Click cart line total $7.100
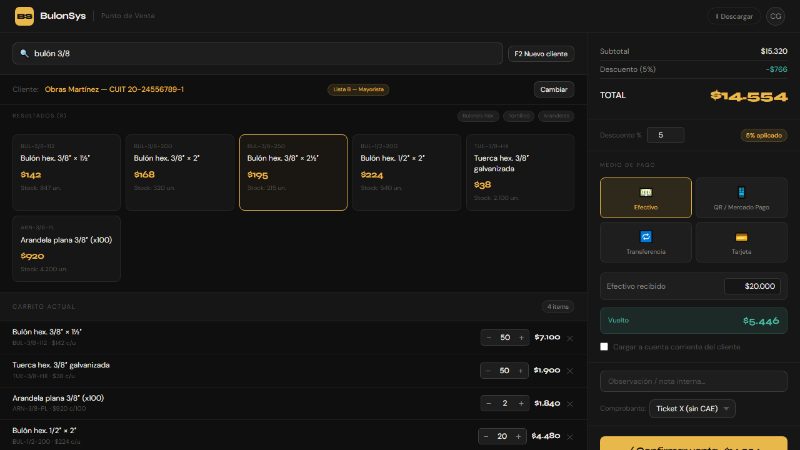The image size is (800, 450). tap(547, 337)
